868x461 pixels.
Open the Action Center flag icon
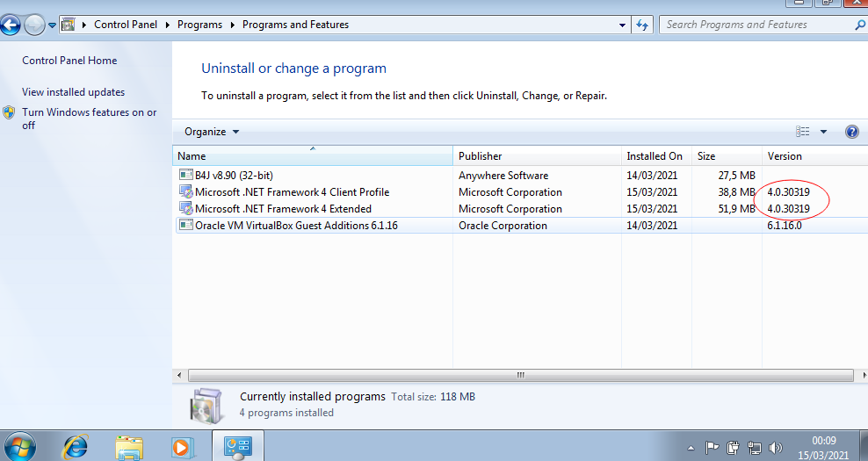tap(712, 447)
